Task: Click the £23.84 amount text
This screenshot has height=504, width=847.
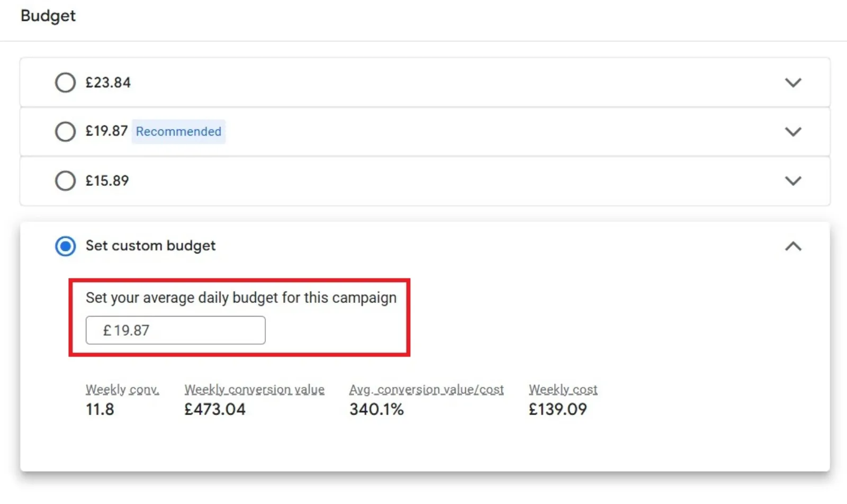Action: pos(108,83)
